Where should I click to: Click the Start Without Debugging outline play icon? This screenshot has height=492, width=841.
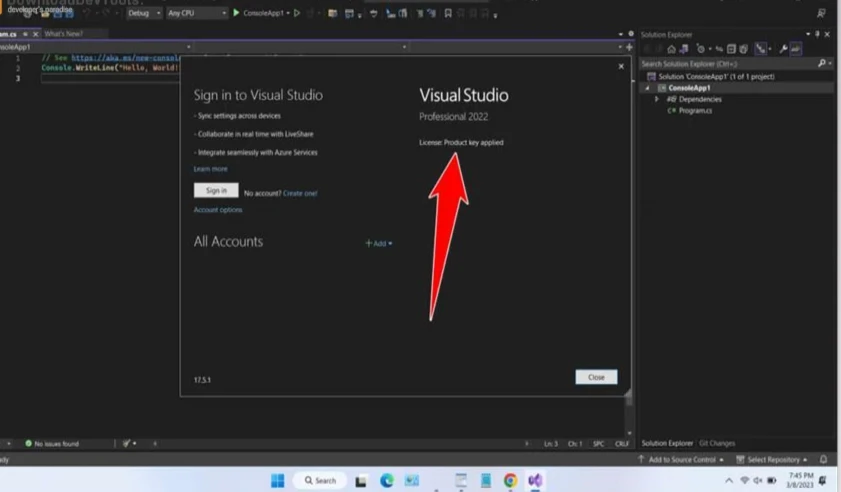pos(297,13)
